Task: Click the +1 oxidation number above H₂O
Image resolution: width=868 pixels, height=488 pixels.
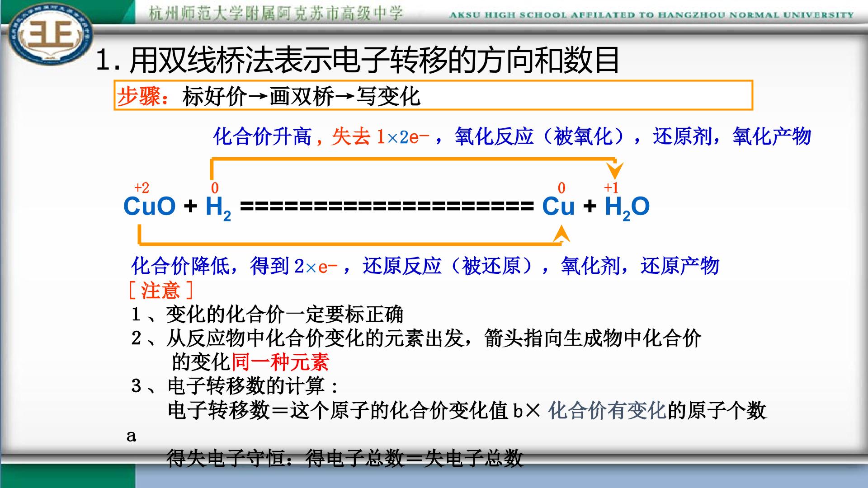Action: [611, 188]
